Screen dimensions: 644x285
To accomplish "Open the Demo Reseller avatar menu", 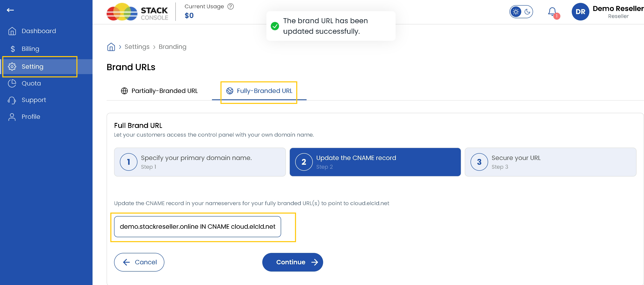I will tap(580, 12).
